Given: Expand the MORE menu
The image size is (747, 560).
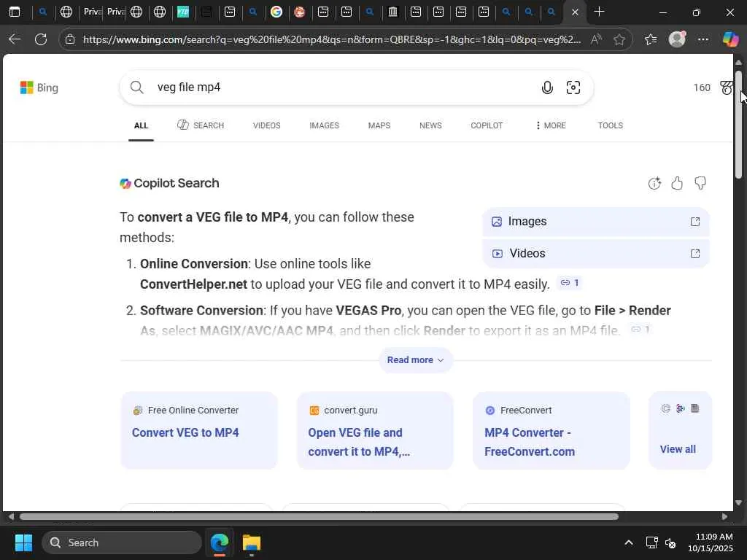Looking at the screenshot, I should coord(551,125).
